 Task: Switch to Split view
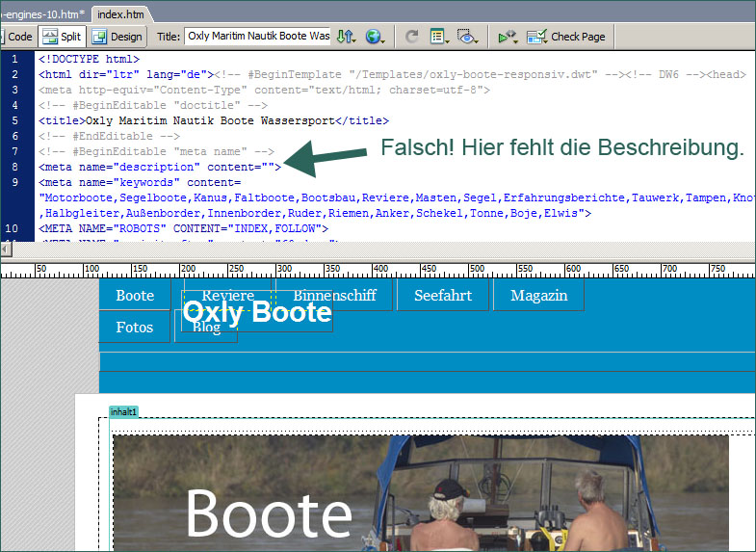[x=62, y=37]
